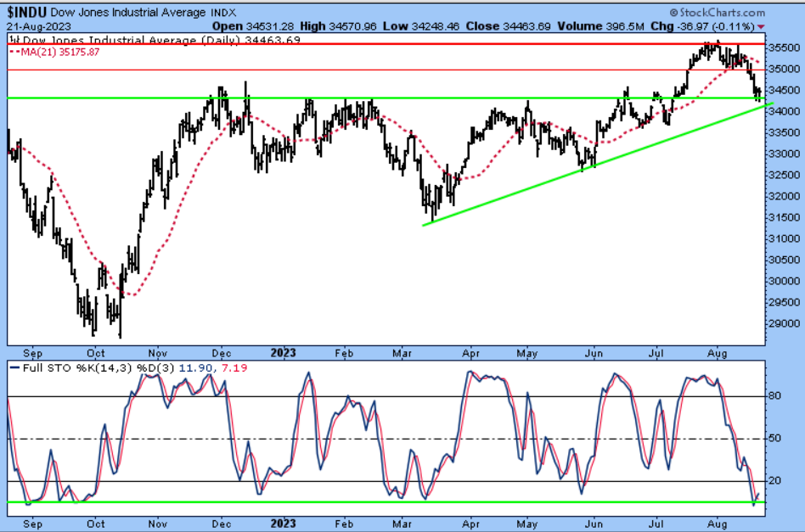Click the 31500 price axis label
The width and height of the screenshot is (805, 532).
(x=784, y=217)
